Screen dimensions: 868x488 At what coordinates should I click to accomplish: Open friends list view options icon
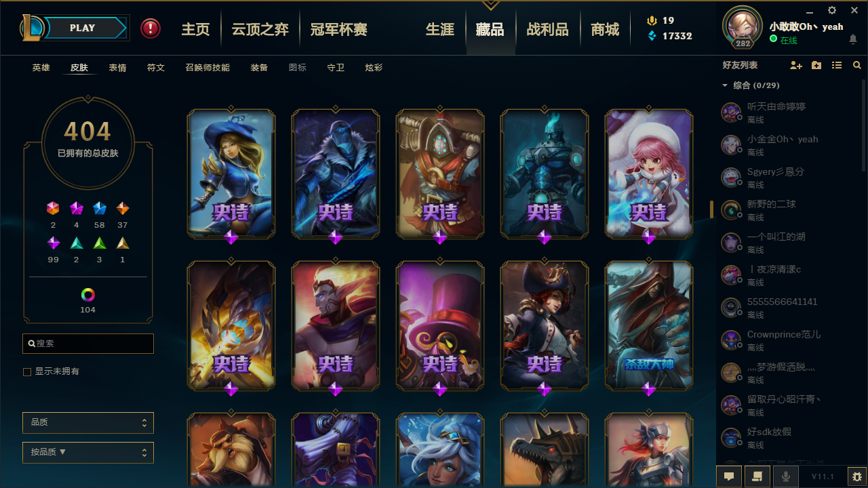837,65
